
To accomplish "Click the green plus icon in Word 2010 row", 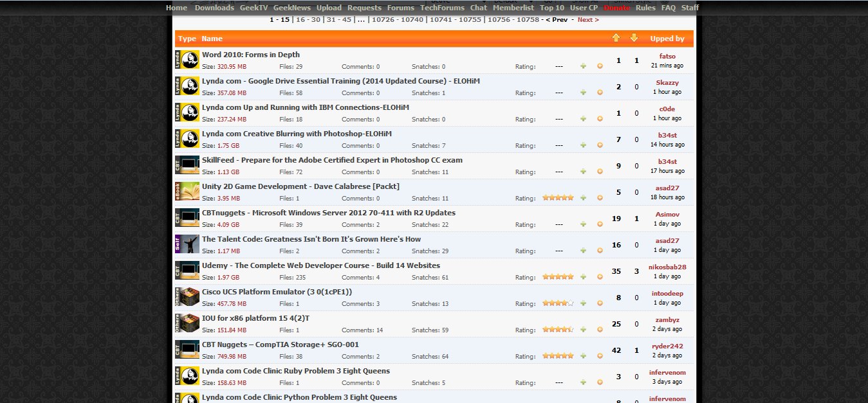I will point(584,66).
